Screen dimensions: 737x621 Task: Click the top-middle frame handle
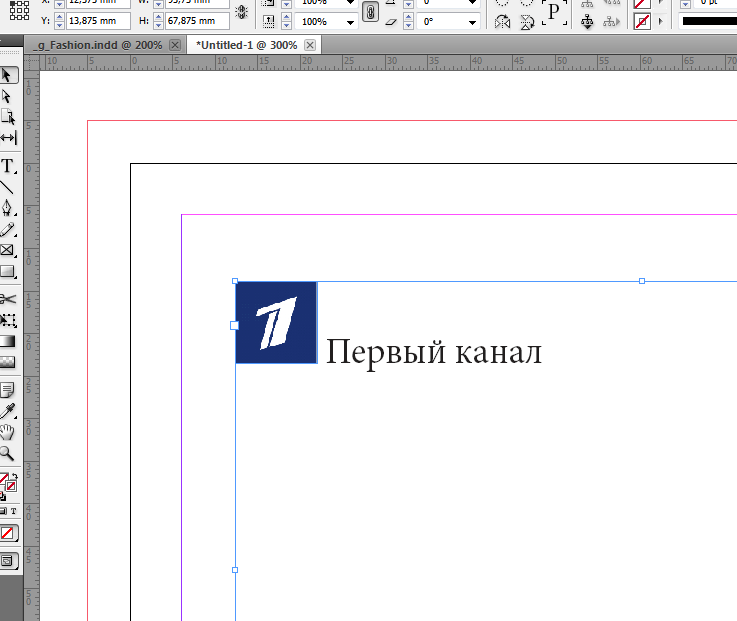[x=642, y=281]
